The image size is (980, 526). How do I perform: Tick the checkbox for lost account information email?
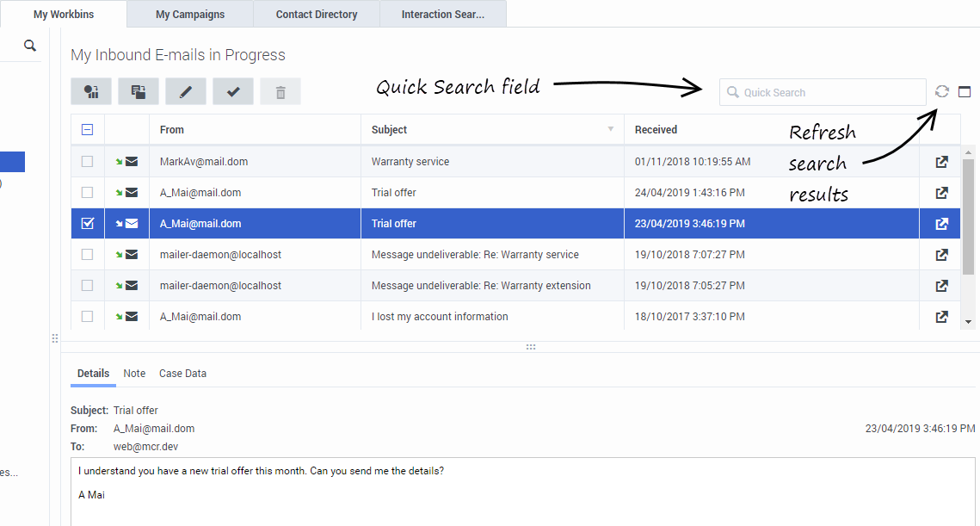coord(87,317)
